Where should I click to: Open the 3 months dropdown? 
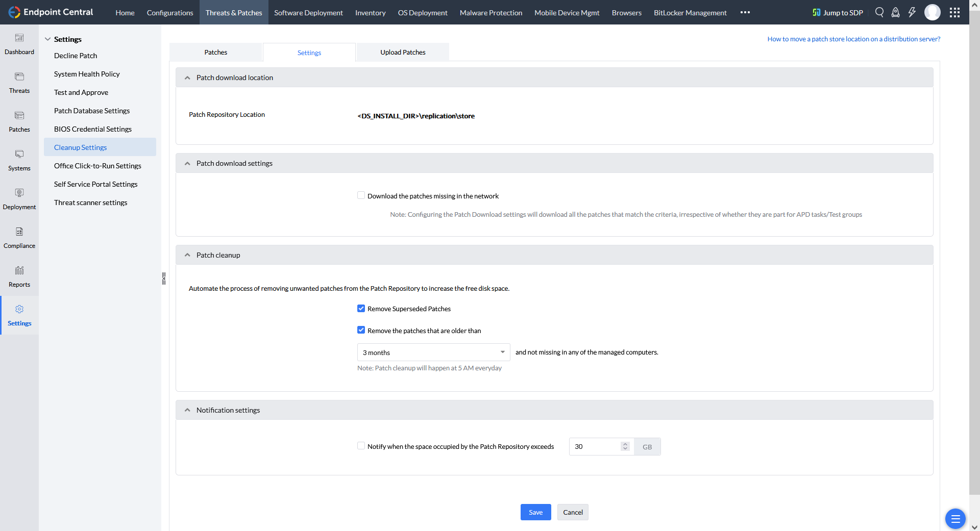point(433,352)
